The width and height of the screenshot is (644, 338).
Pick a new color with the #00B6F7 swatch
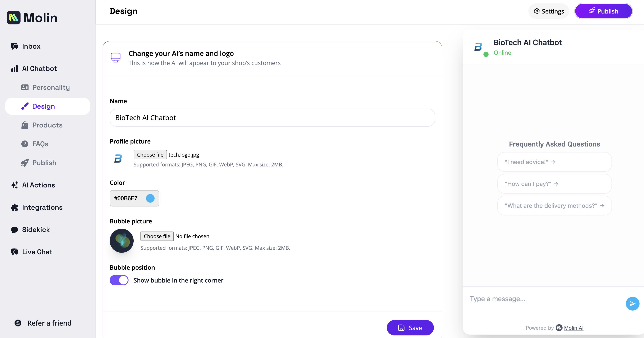point(150,198)
